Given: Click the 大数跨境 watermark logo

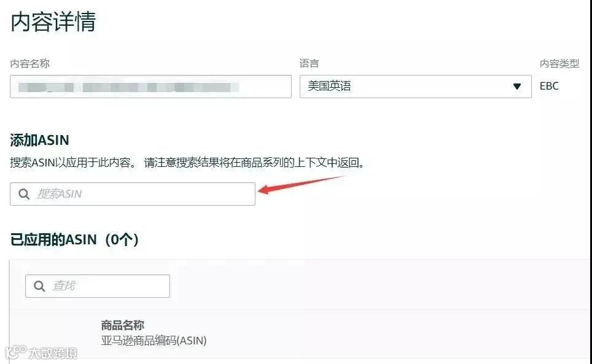Looking at the screenshot, I should pyautogui.click(x=42, y=352).
